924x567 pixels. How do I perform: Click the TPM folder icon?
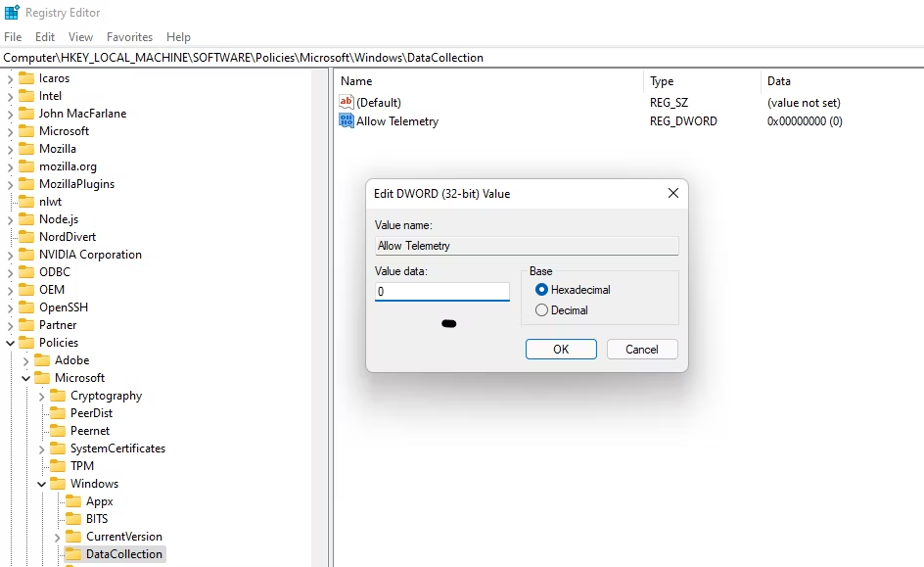(58, 466)
